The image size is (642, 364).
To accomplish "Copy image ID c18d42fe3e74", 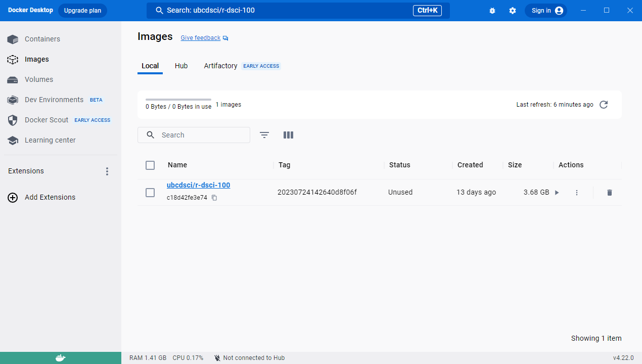I will tap(214, 198).
